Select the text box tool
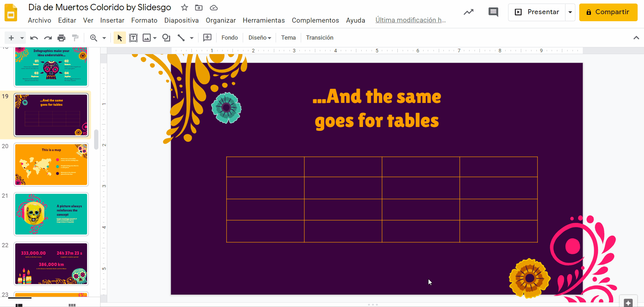This screenshot has width=644, height=307. point(133,38)
